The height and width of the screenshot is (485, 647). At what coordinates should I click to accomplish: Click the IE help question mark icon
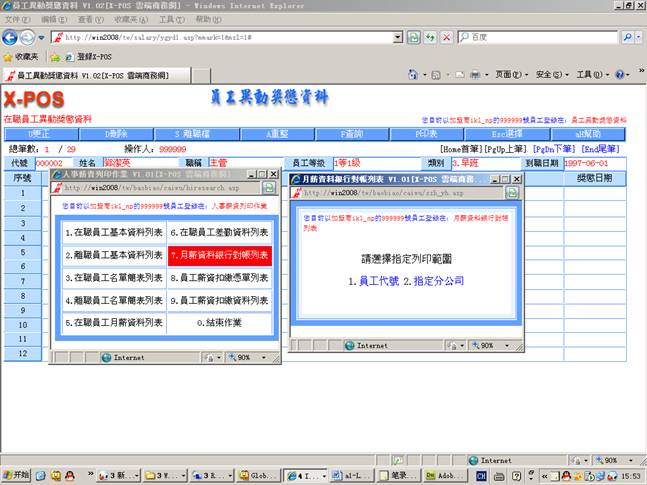tap(618, 75)
